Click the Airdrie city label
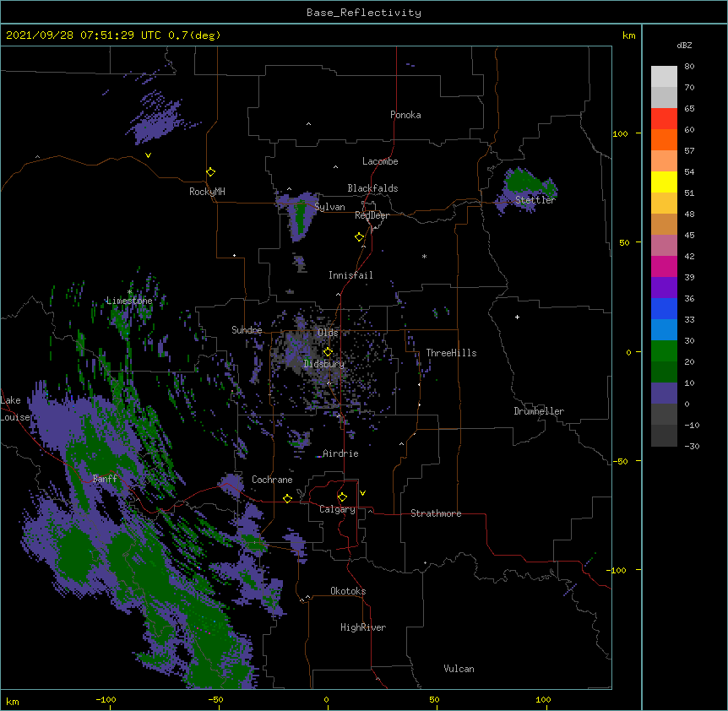 coord(340,453)
